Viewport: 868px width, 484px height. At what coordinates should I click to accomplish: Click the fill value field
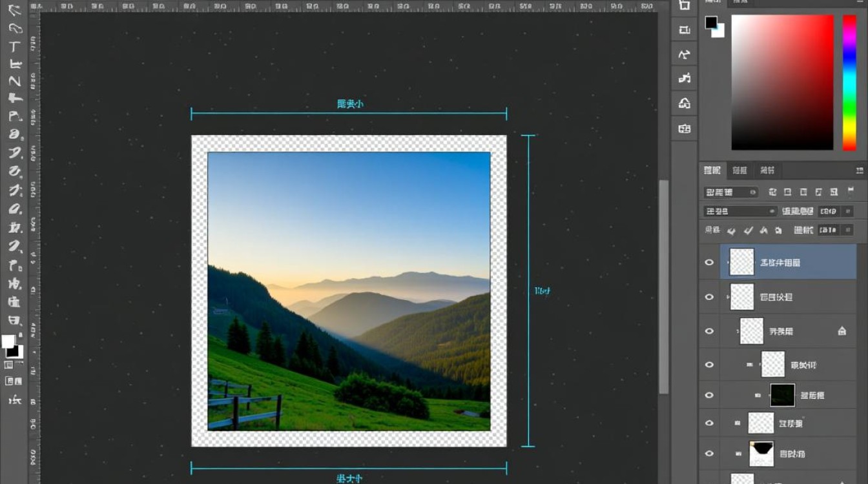(829, 230)
